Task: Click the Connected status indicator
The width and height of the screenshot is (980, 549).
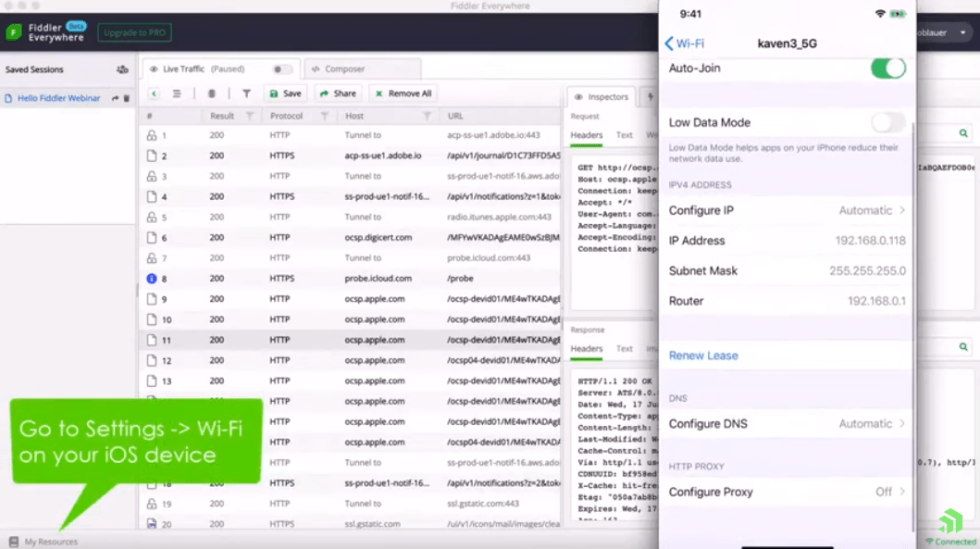Action: [950, 542]
